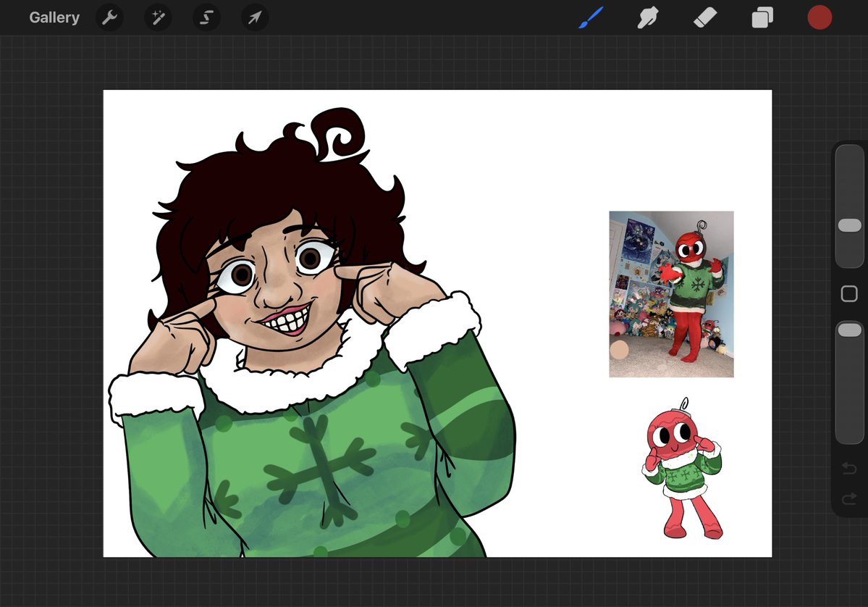Select the Eraser tool
Image resolution: width=868 pixels, height=607 pixels.
705,17
